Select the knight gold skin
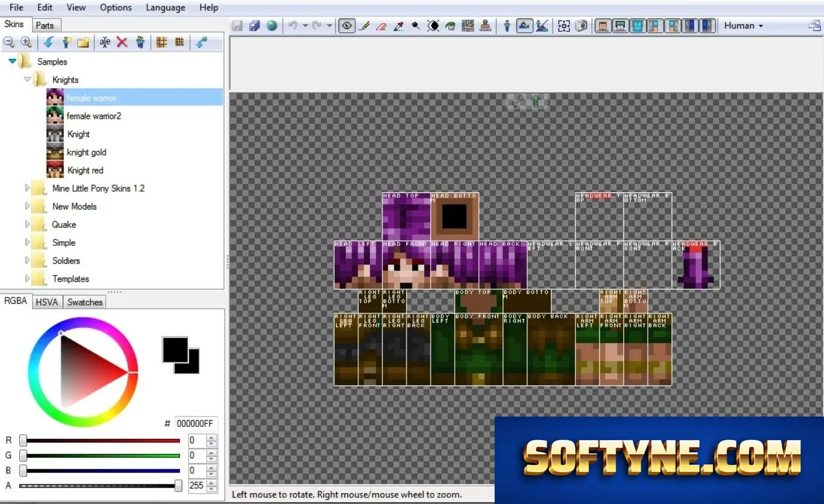This screenshot has width=824, height=504. tap(87, 152)
